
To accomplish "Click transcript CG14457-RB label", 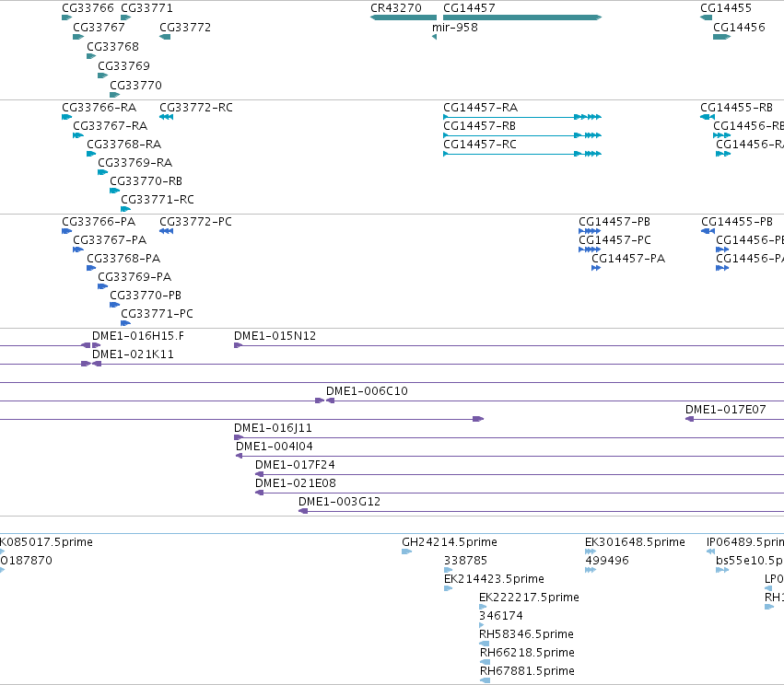I will click(x=479, y=126).
